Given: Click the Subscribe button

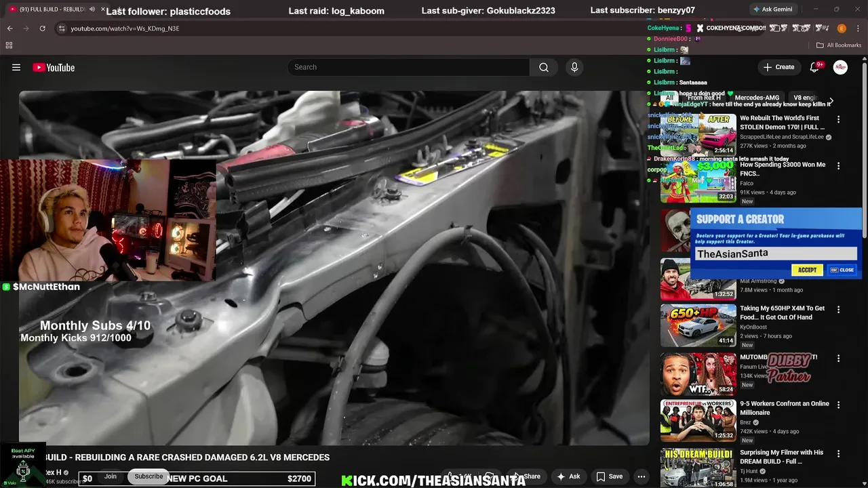Looking at the screenshot, I should (149, 476).
